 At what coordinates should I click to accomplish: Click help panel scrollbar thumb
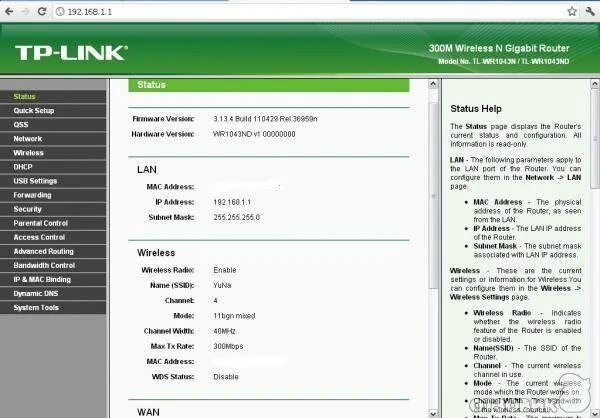click(595, 139)
